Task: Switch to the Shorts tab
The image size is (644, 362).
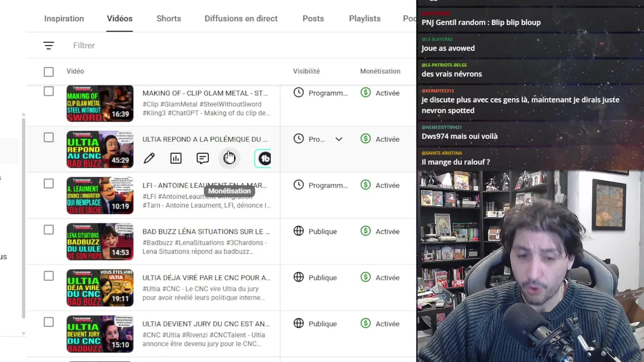Action: [x=169, y=19]
